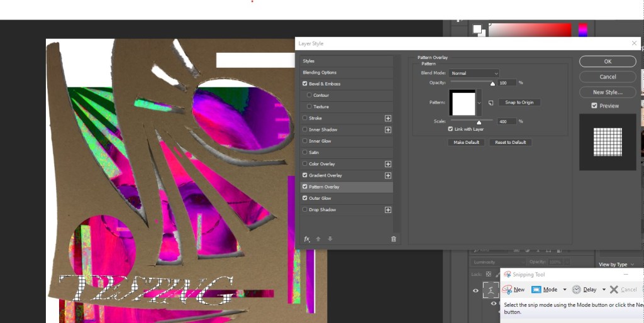Click the Snap to Origin button

[519, 102]
